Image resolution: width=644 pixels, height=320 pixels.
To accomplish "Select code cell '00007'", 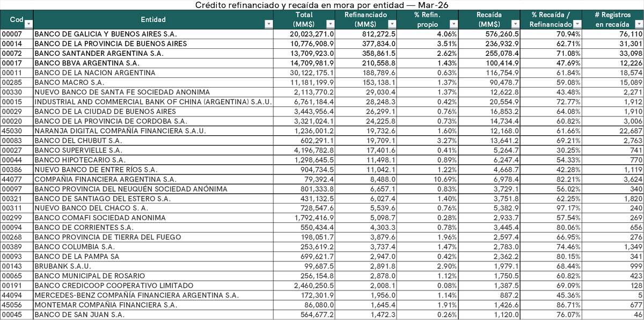I will [x=17, y=33].
